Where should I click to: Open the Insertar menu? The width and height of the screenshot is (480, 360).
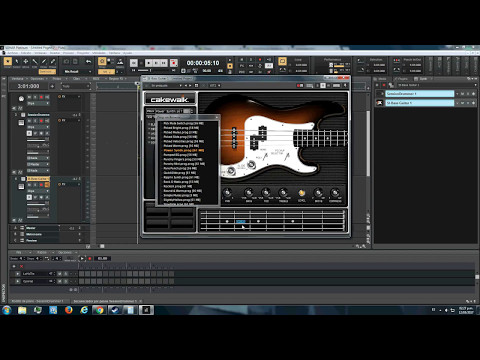pyautogui.click(x=55, y=53)
